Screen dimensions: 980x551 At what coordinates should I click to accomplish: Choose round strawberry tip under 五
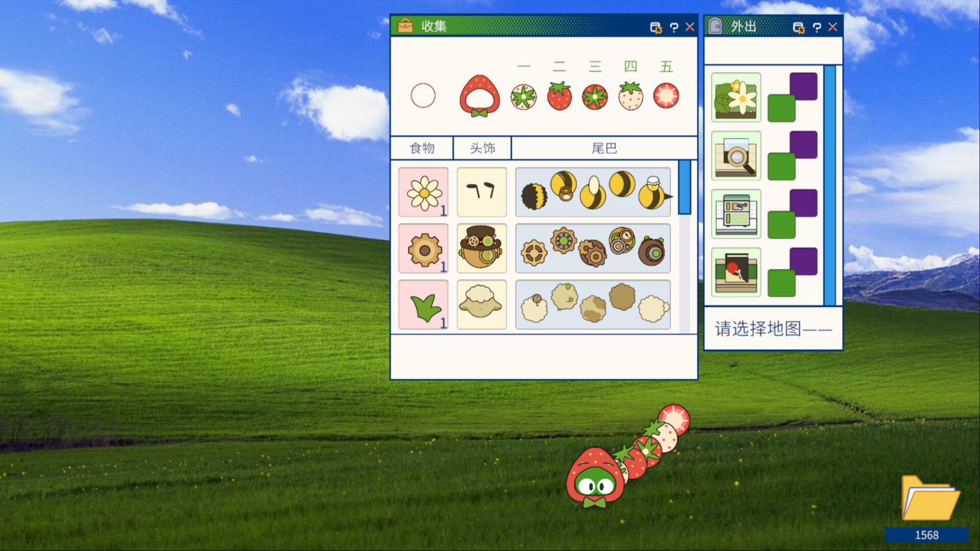click(666, 95)
